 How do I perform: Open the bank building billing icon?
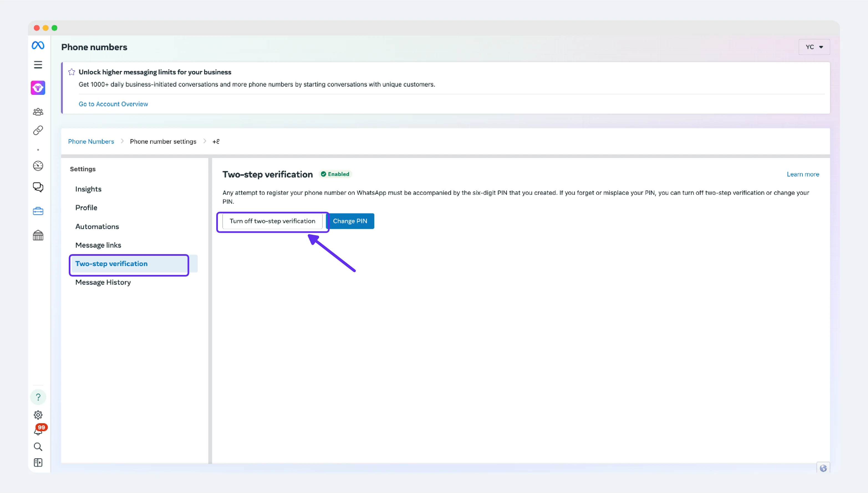coord(38,235)
